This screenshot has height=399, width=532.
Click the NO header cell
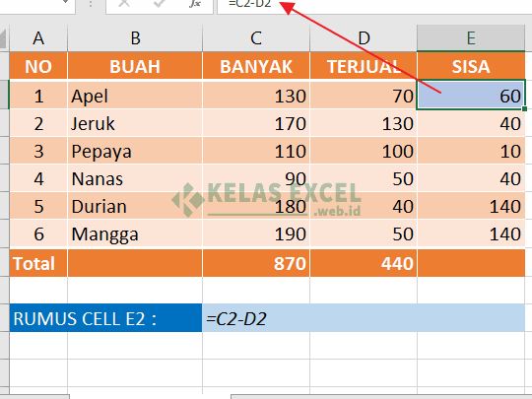38,65
